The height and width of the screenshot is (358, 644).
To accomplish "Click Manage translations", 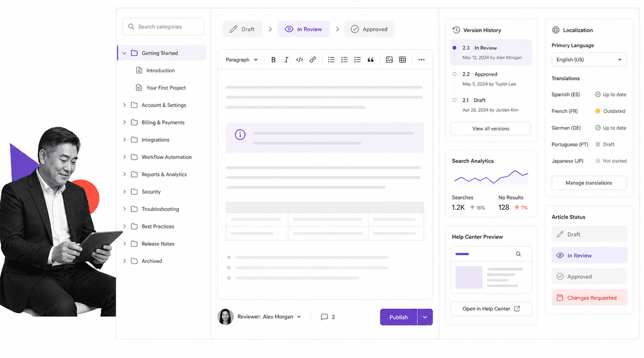I will tap(589, 183).
